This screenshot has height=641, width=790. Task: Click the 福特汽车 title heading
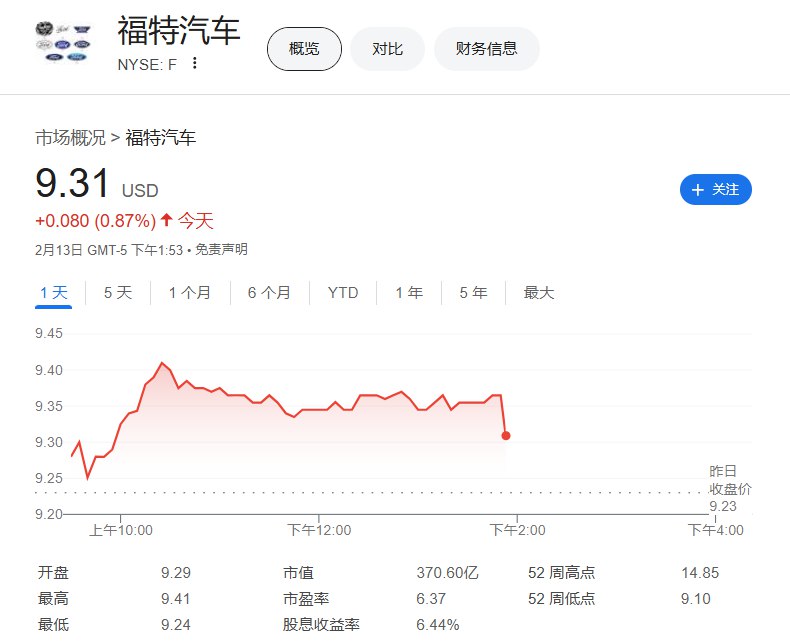tap(179, 31)
